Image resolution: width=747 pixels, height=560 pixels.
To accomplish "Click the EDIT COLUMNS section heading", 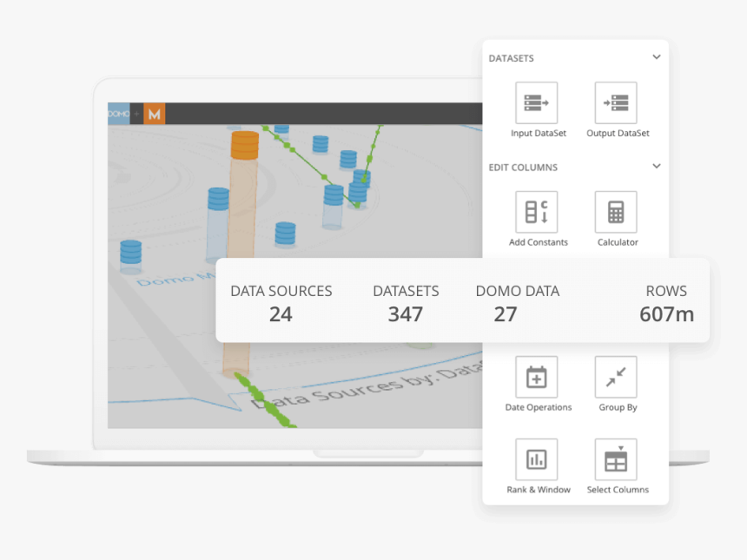I will [523, 168].
